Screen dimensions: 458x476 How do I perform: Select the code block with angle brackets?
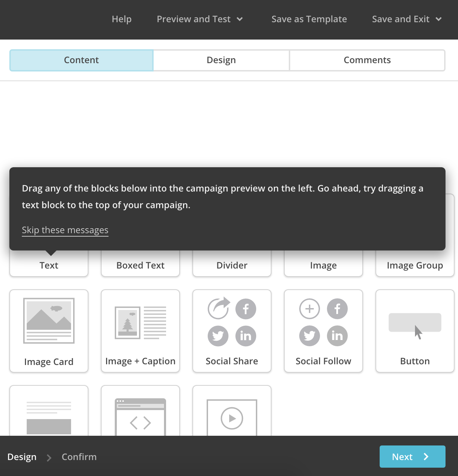click(x=140, y=411)
